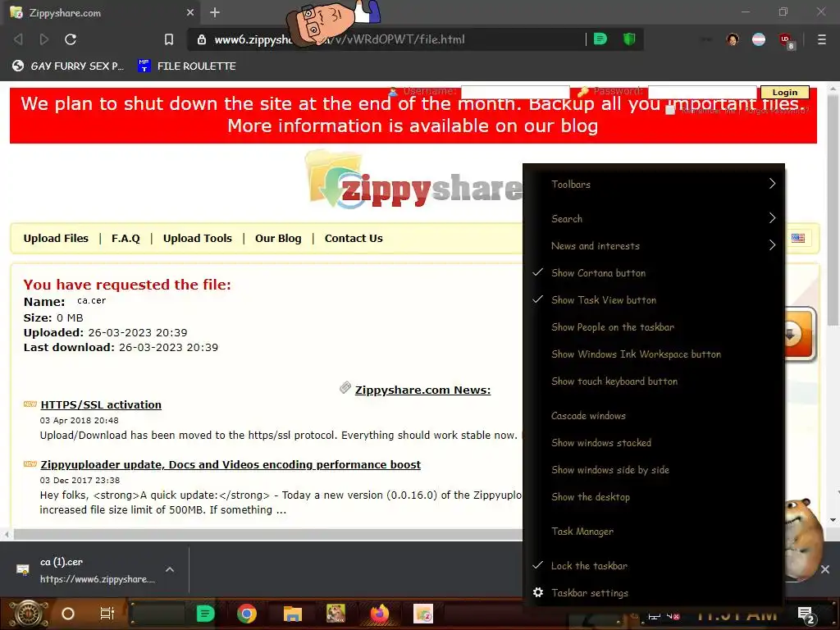Click the Username input field
This screenshot has width=840, height=630.
[515, 92]
